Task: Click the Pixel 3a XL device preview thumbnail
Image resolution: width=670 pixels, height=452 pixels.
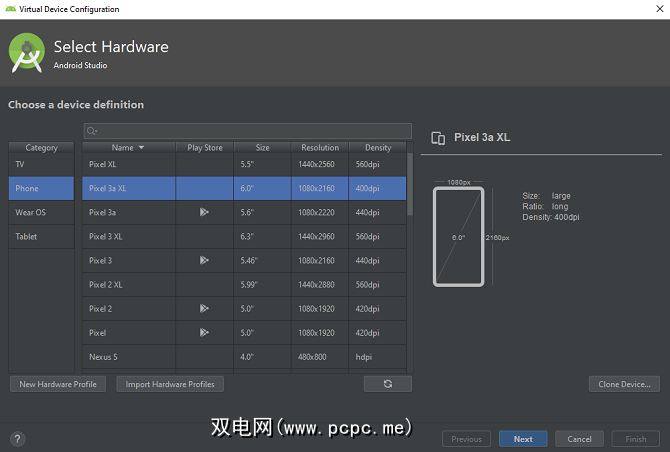Action: tap(458, 237)
